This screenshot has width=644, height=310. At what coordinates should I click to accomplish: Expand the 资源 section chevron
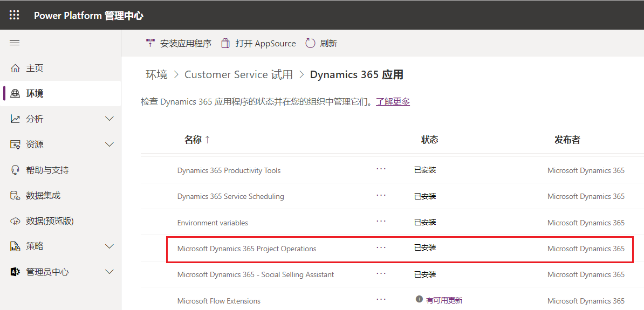click(109, 144)
